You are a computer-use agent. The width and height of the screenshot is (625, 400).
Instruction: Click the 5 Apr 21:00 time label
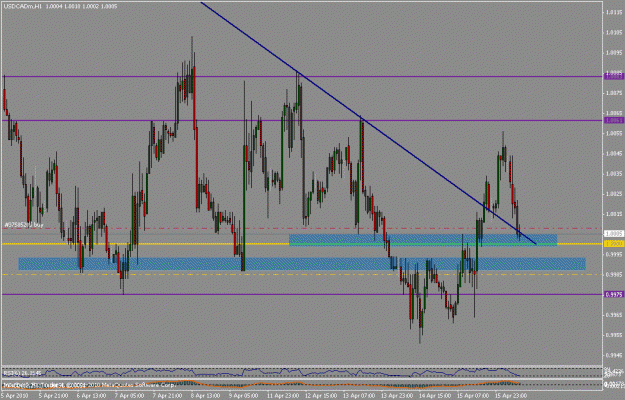(53, 396)
